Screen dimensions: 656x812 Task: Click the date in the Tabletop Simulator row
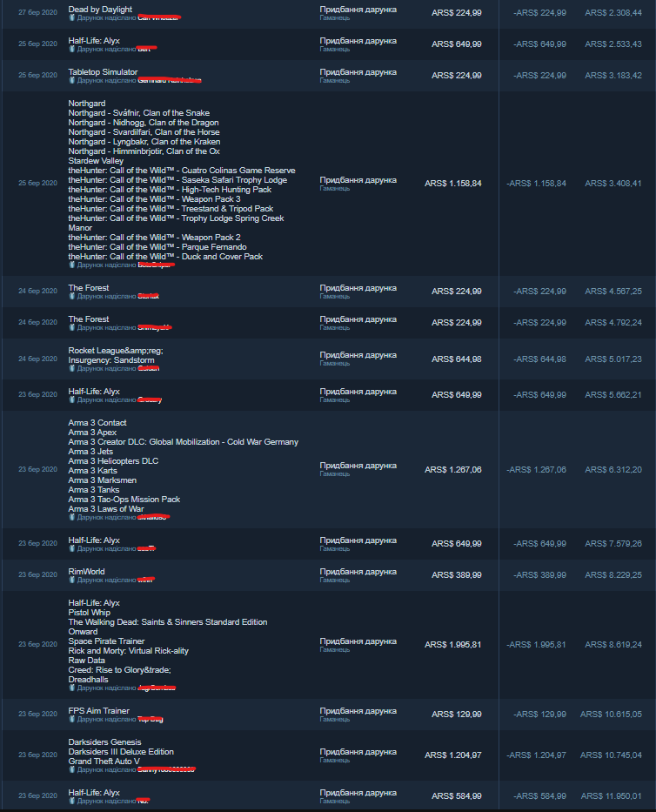[x=37, y=75]
